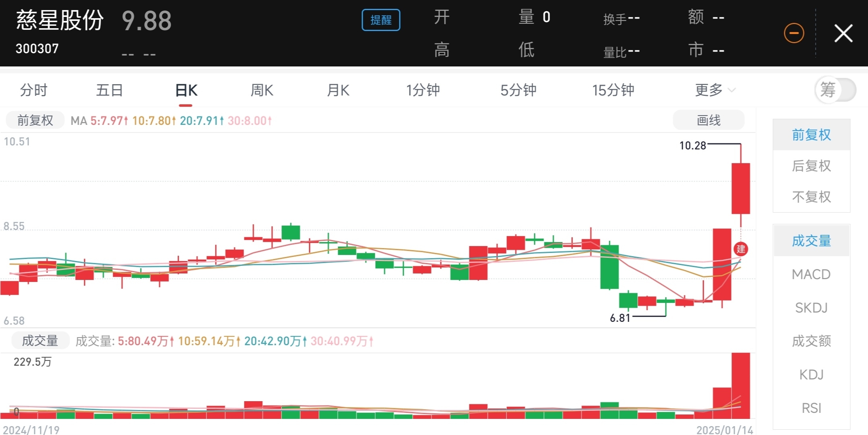Open the 成交量 indicator selector label
The width and height of the screenshot is (868, 435).
40,341
